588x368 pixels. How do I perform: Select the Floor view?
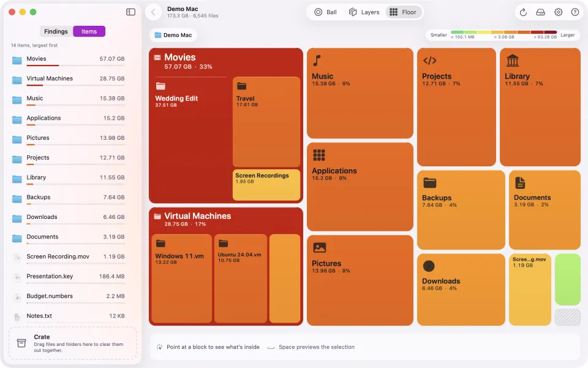point(403,12)
